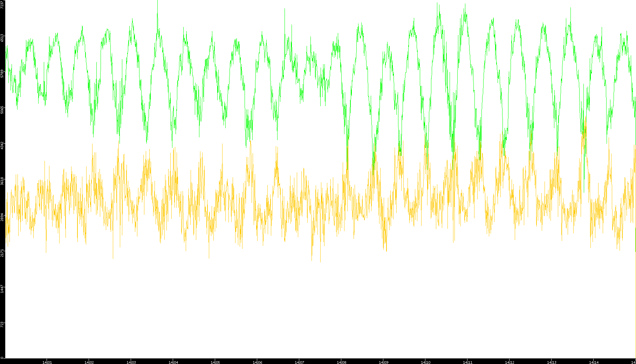Select the 14:05 marker on the x-axis
The image size is (636, 364).
point(215,362)
